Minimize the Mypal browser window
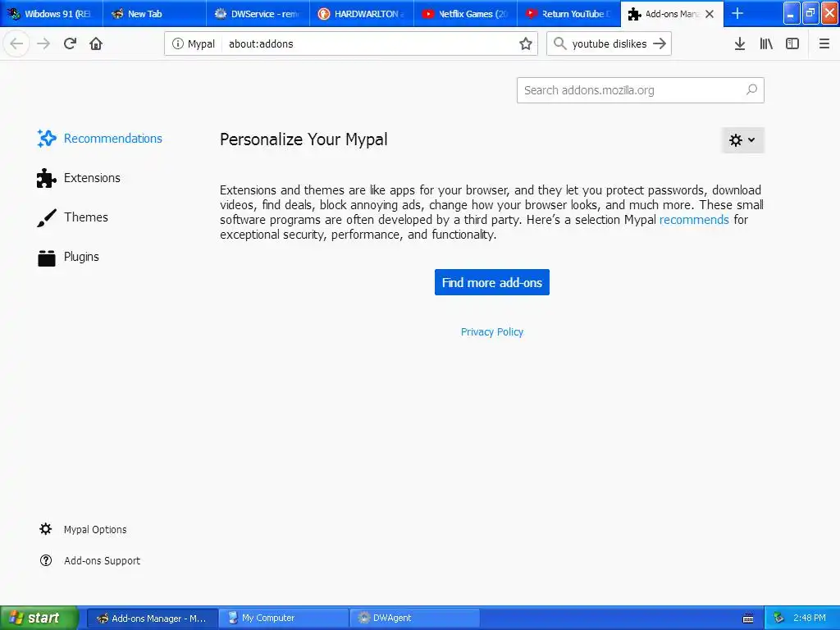Image resolution: width=840 pixels, height=630 pixels. pyautogui.click(x=792, y=13)
